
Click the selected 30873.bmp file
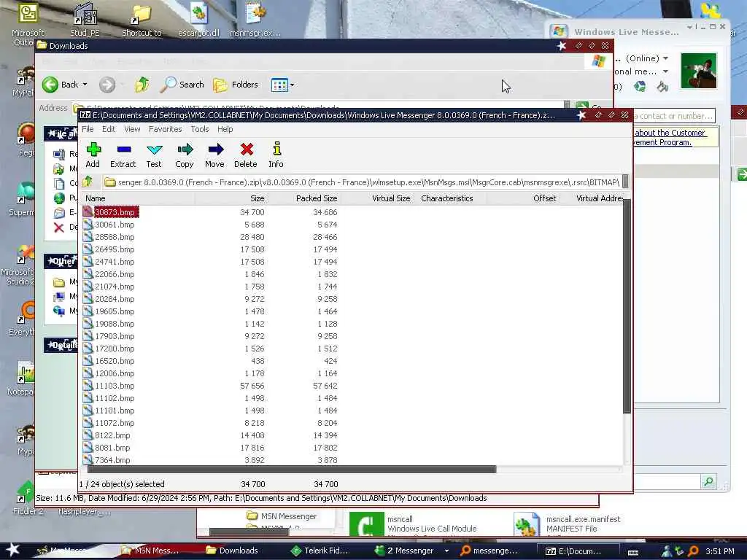[111, 212]
